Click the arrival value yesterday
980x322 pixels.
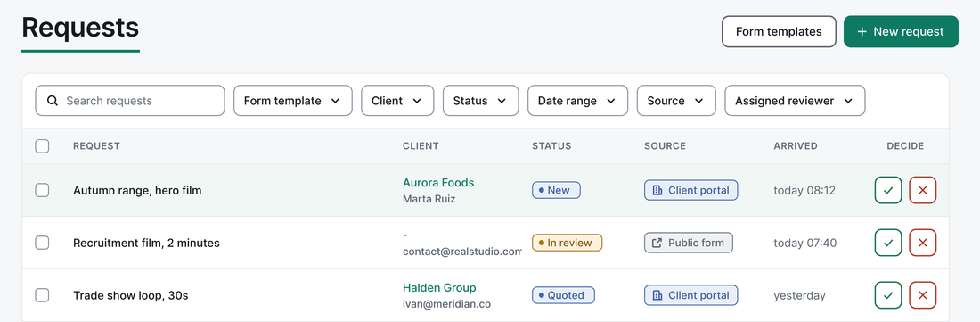click(799, 296)
